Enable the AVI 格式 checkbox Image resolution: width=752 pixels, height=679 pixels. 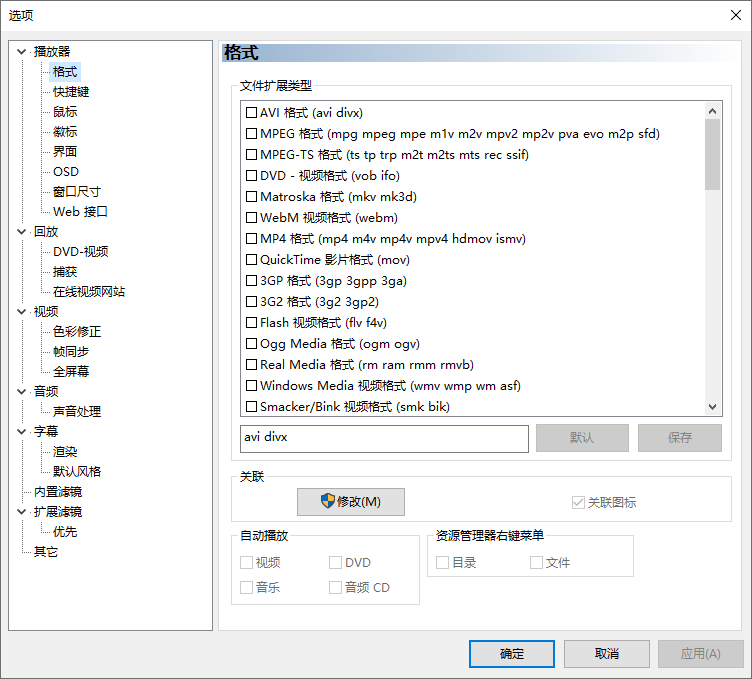coord(252,113)
